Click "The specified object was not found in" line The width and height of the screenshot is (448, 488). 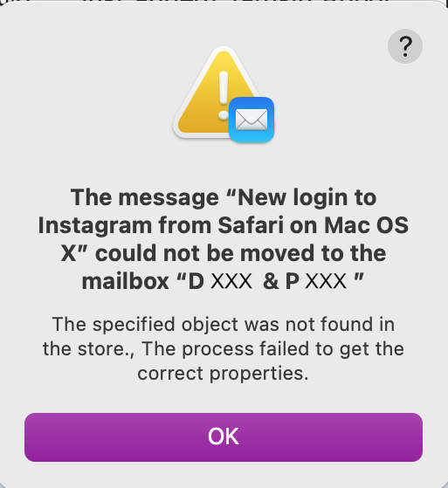click(x=224, y=324)
